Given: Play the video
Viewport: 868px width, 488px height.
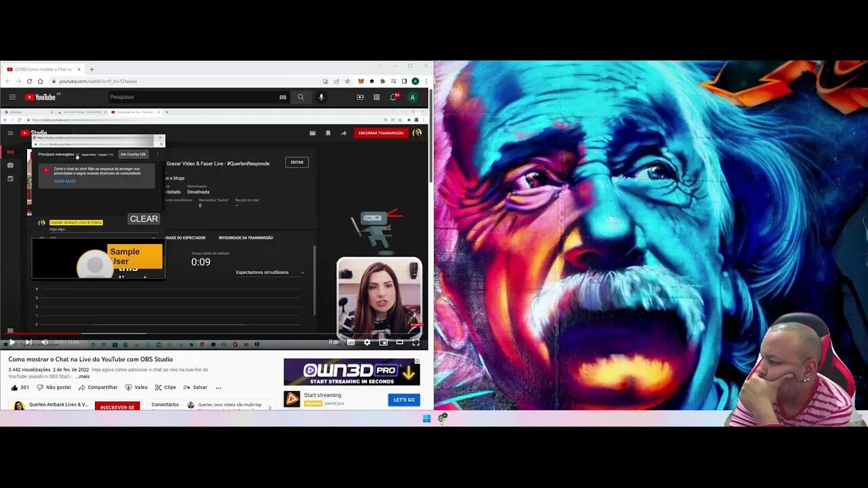Looking at the screenshot, I should 12,342.
